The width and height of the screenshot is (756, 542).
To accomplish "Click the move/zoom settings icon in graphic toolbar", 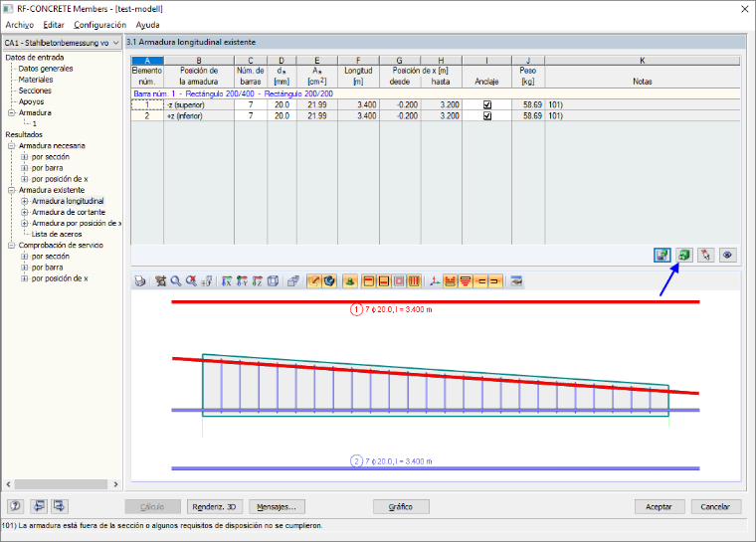I will (x=160, y=281).
